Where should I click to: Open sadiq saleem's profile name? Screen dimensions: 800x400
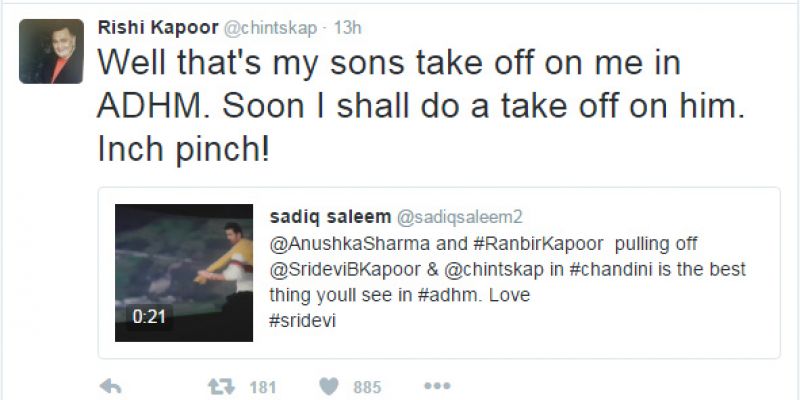click(330, 218)
